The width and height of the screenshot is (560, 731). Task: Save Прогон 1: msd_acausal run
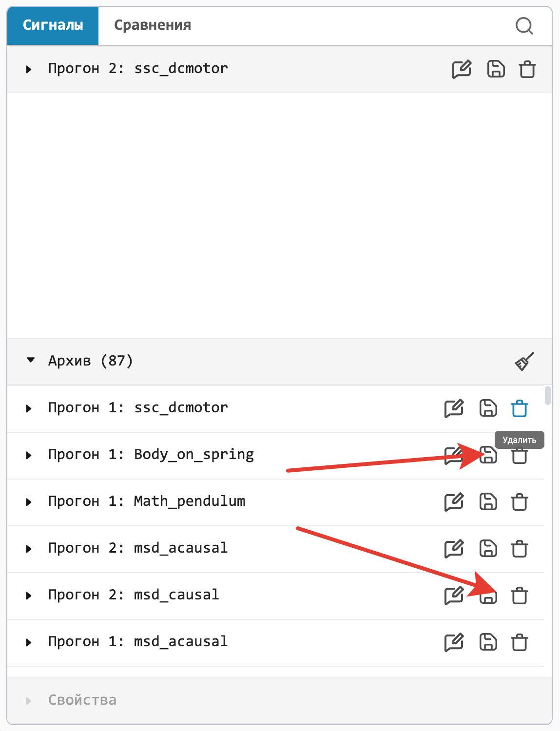click(x=488, y=642)
